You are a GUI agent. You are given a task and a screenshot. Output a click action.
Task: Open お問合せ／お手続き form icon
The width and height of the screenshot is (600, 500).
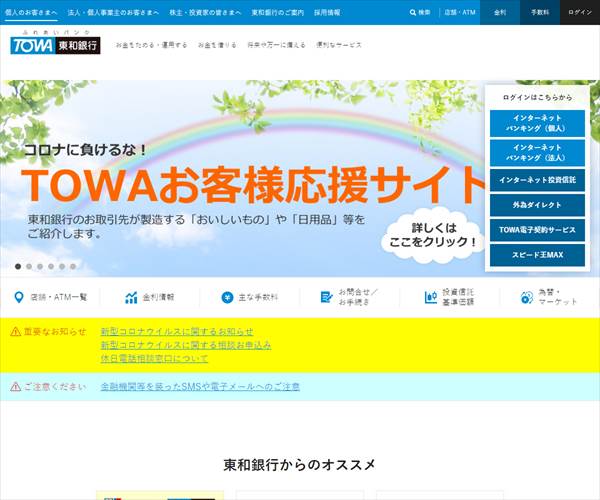pyautogui.click(x=326, y=297)
